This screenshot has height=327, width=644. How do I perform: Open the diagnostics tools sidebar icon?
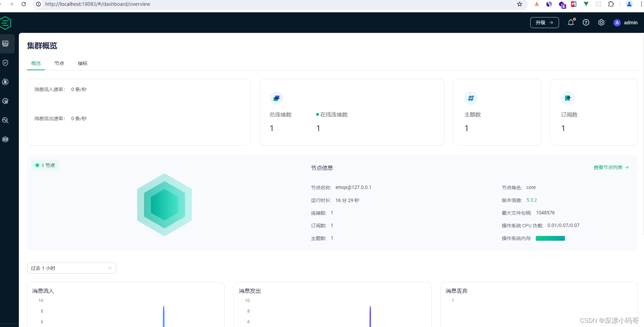tap(5, 120)
